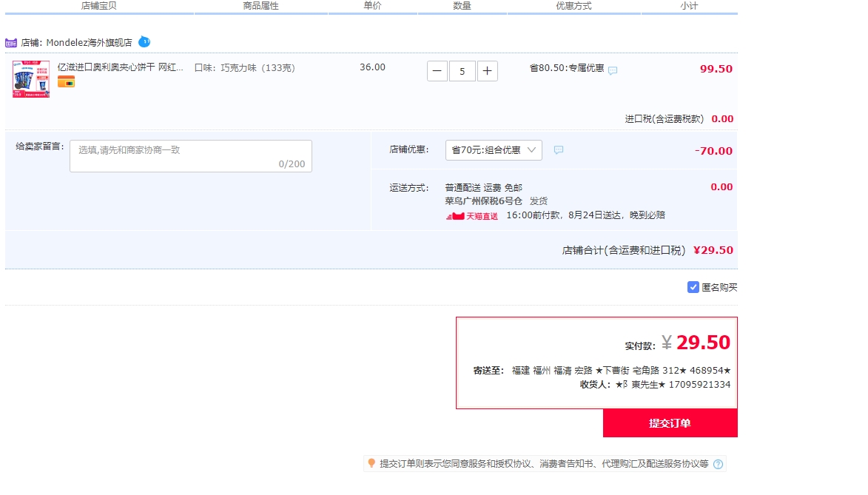Click the agreement text 提交订单则表示您同意

pos(544,463)
